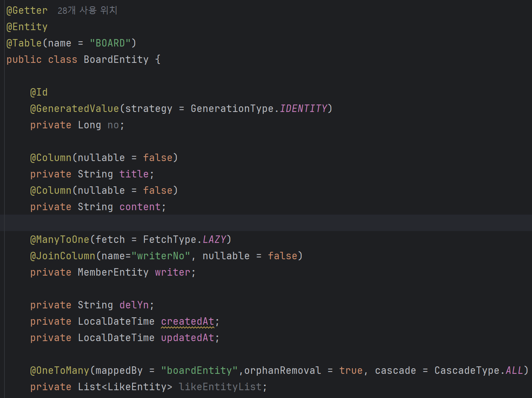The width and height of the screenshot is (532, 398).
Task: Click the BoardEntity class name
Action: pyautogui.click(x=116, y=60)
